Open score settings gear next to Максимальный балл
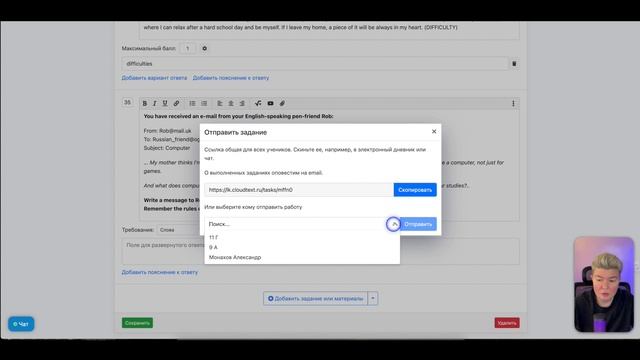Screen dimensions: 640x360 (204, 49)
